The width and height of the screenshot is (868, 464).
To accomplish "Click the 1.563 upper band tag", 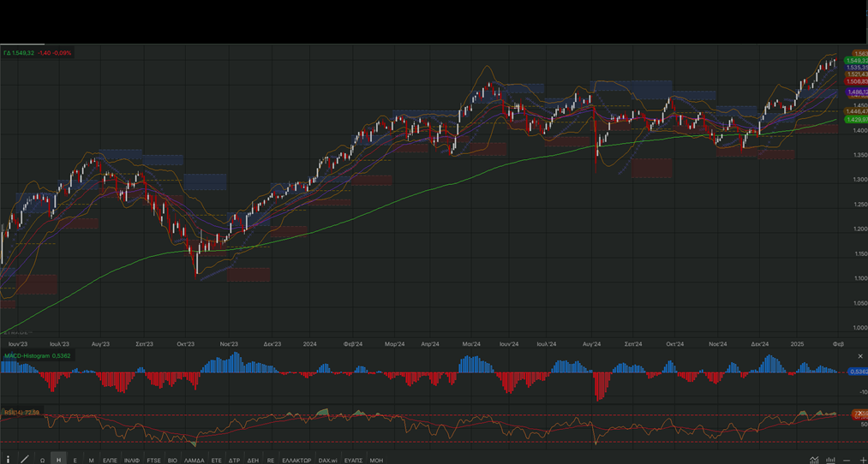I will pos(860,54).
